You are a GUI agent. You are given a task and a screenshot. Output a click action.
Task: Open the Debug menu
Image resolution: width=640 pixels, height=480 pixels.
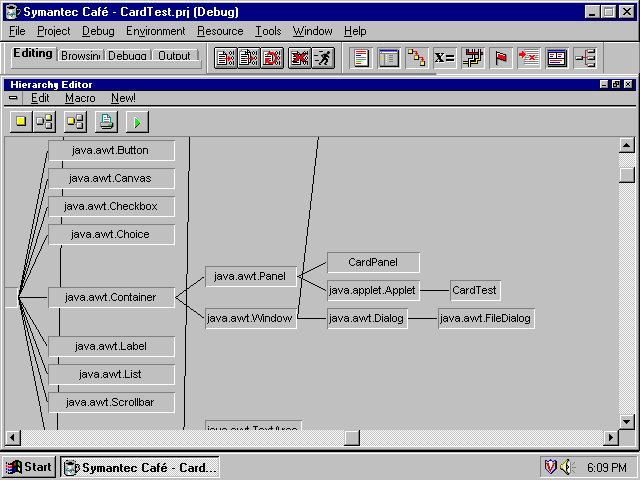click(x=98, y=31)
